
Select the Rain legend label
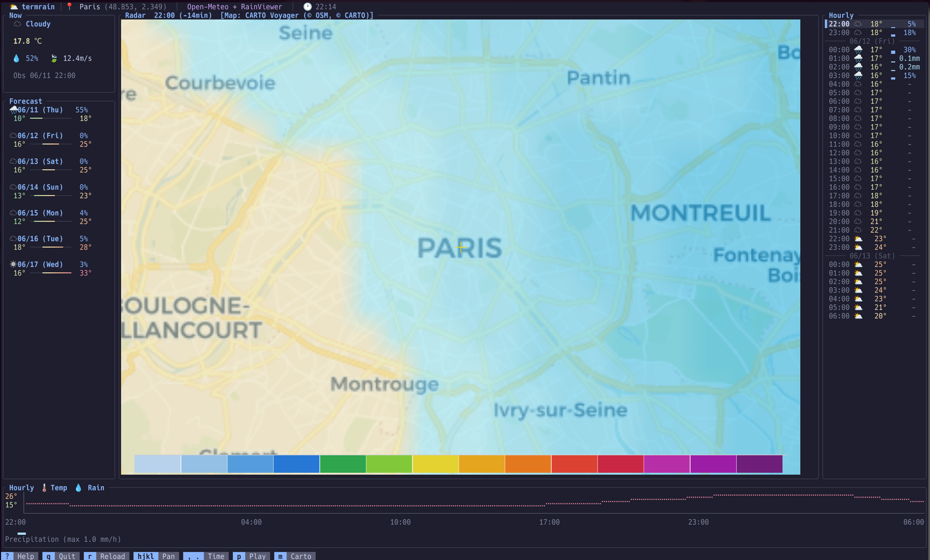click(96, 488)
